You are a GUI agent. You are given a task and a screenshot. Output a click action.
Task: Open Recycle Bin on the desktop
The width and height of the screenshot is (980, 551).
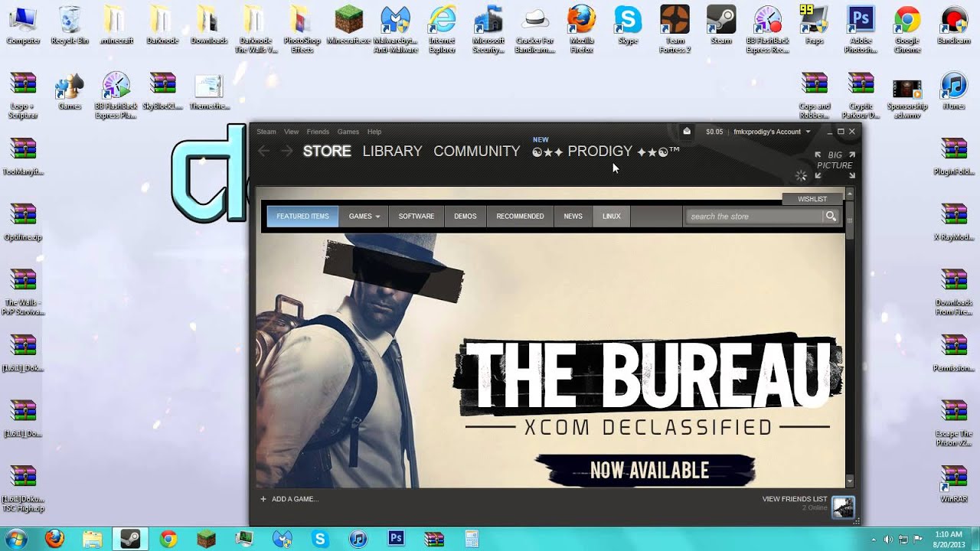click(70, 26)
